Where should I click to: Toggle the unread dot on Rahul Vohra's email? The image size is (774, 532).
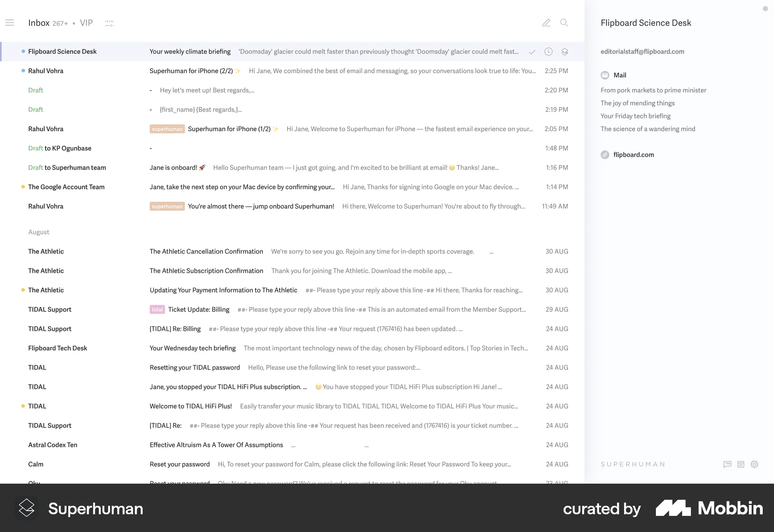[x=23, y=71]
